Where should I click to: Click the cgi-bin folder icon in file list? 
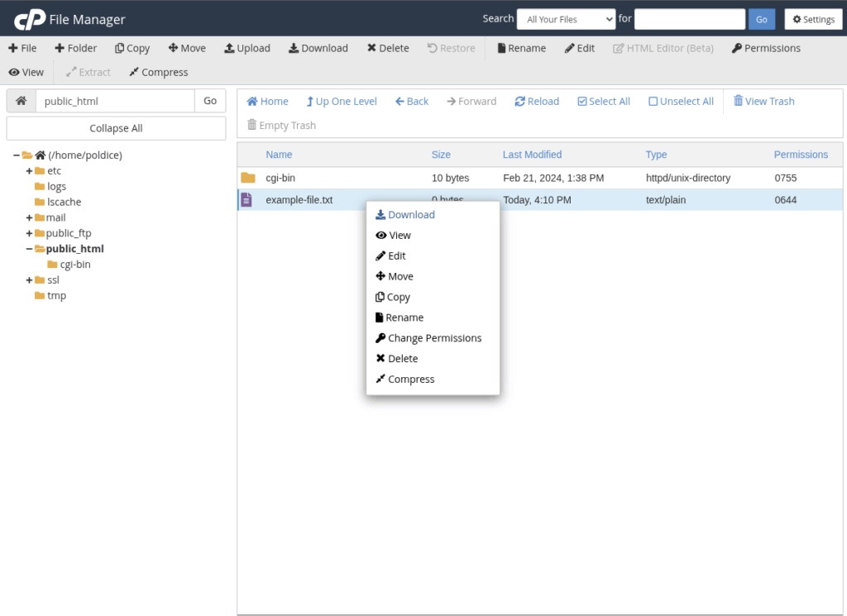[x=248, y=178]
